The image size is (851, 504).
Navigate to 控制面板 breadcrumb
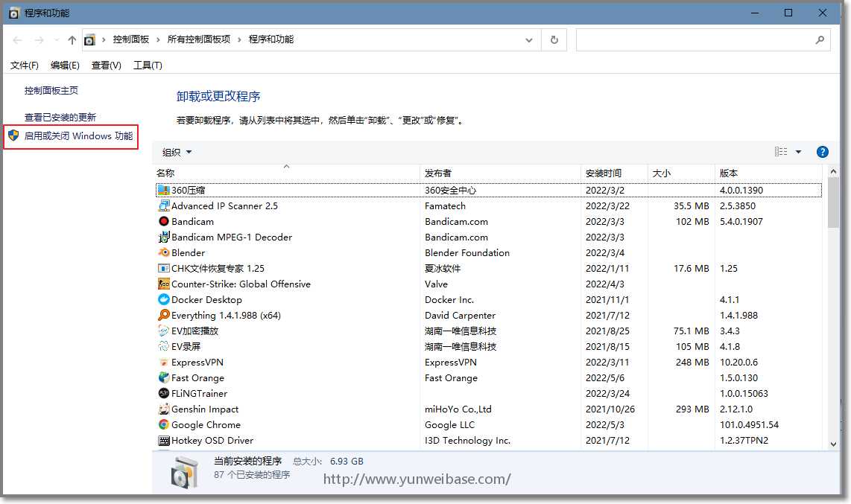pos(131,39)
